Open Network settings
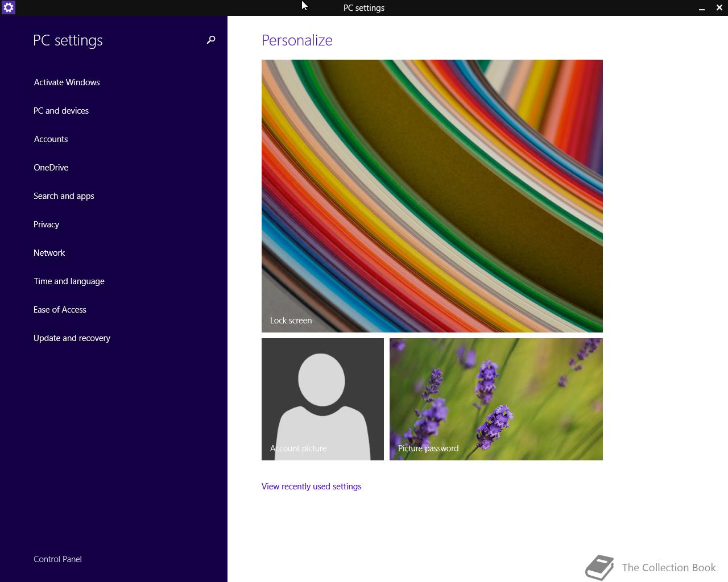The image size is (728, 582). (x=49, y=253)
